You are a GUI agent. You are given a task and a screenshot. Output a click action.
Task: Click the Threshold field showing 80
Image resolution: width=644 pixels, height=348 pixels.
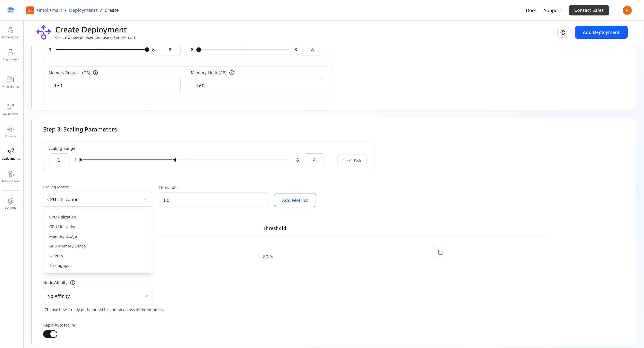click(x=213, y=200)
